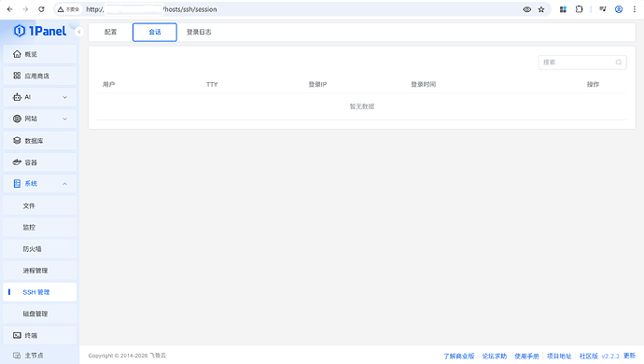Click the 登录IP column header
The width and height of the screenshot is (644, 364).
[317, 84]
